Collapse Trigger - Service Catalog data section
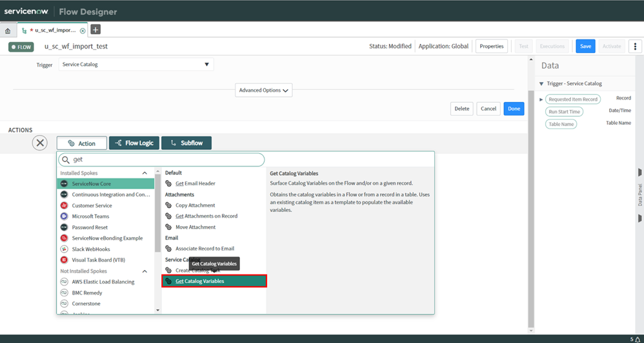Viewport: 644px width, 343px height. (x=541, y=83)
